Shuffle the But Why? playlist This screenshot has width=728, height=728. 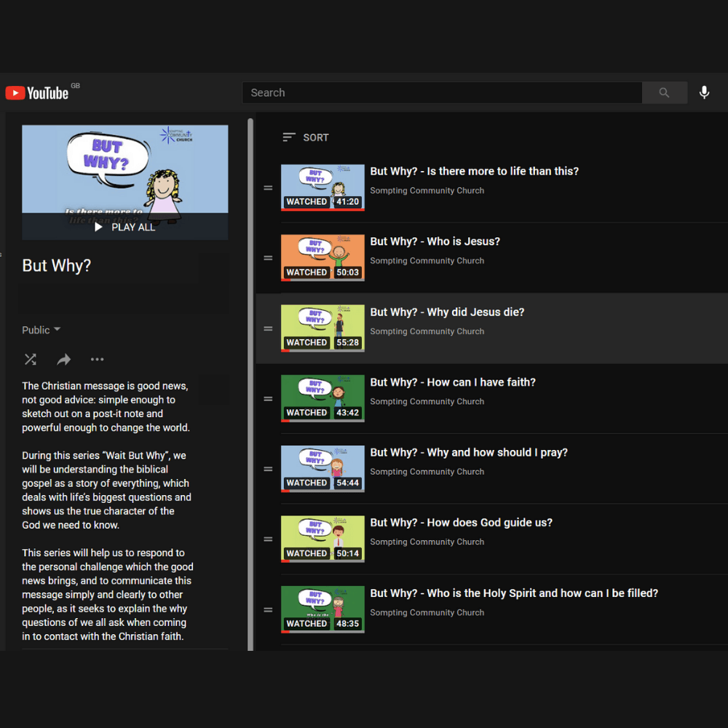pos(31,359)
